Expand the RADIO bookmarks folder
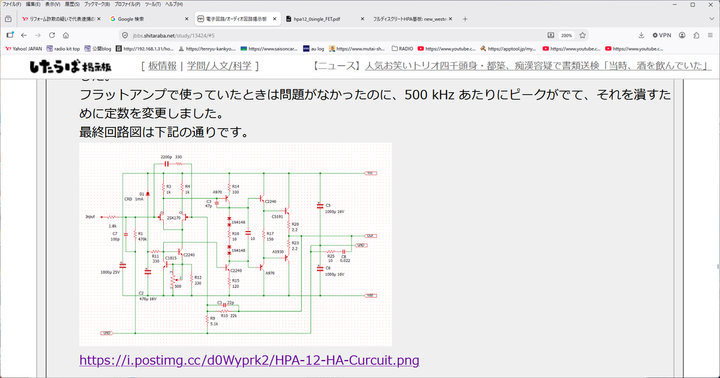 [x=402, y=49]
